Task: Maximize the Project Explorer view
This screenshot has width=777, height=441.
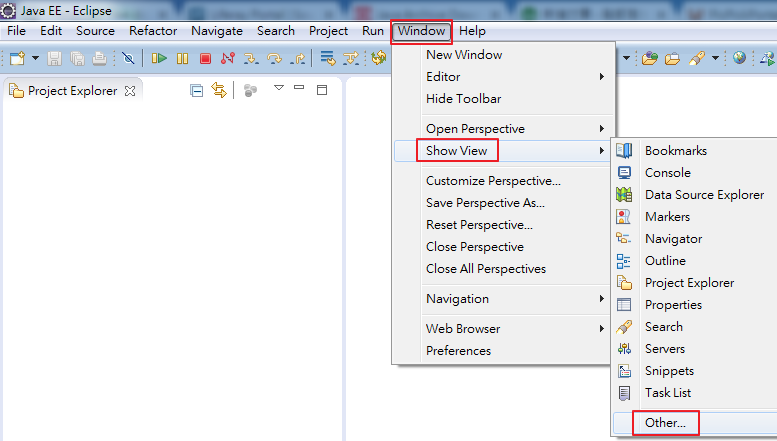Action: pos(322,90)
